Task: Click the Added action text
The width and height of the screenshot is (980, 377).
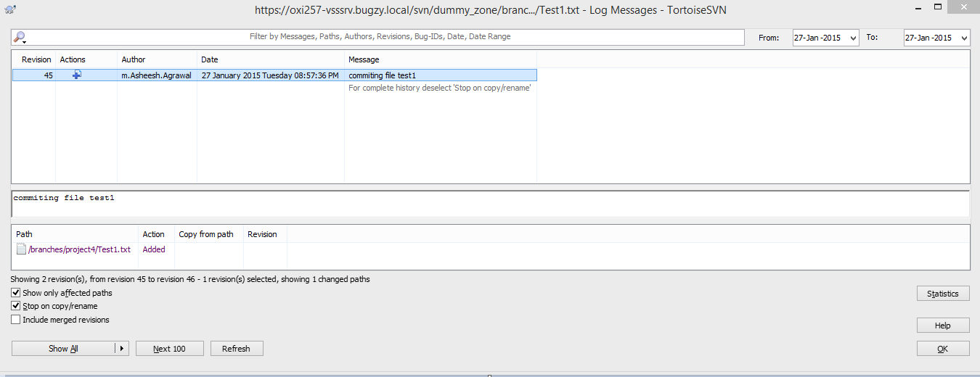Action: tap(154, 249)
